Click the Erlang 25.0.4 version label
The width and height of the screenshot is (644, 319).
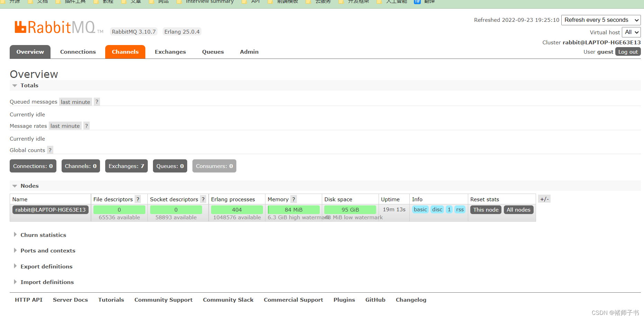pyautogui.click(x=182, y=32)
